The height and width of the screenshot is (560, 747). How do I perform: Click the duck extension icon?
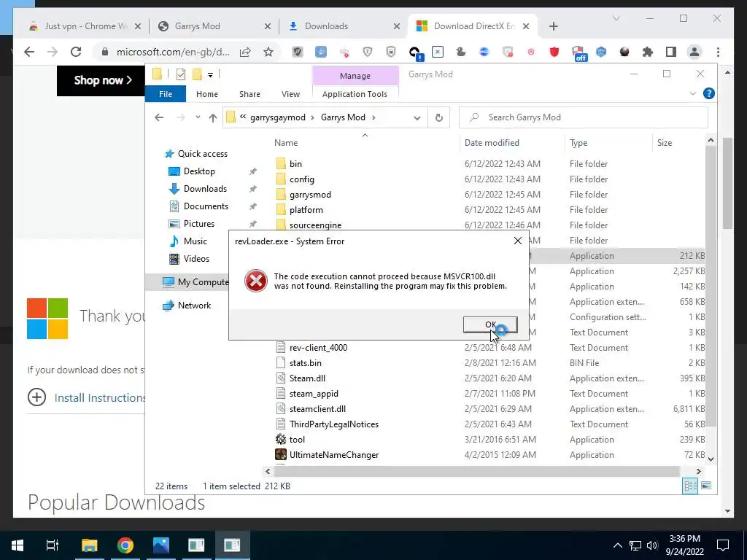click(461, 52)
